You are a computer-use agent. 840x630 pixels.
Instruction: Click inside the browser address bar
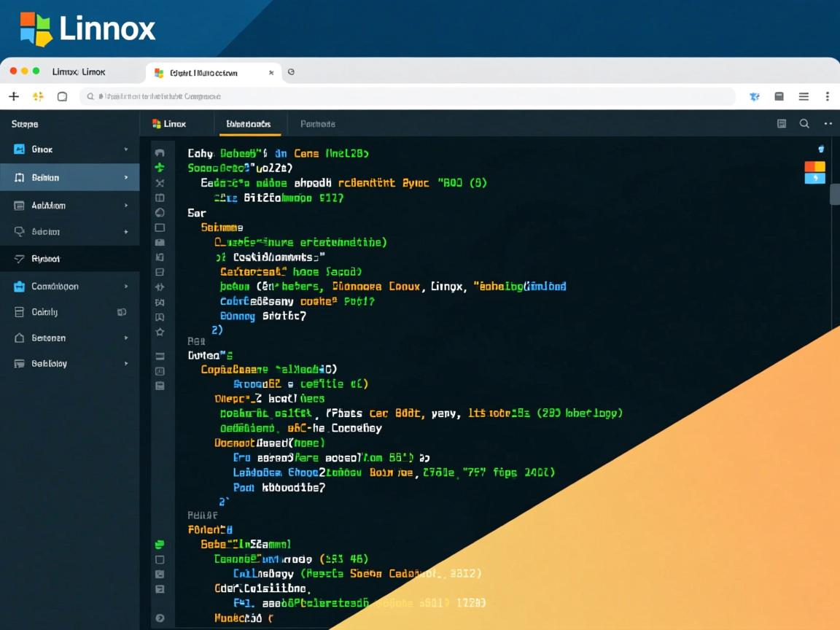click(x=408, y=96)
